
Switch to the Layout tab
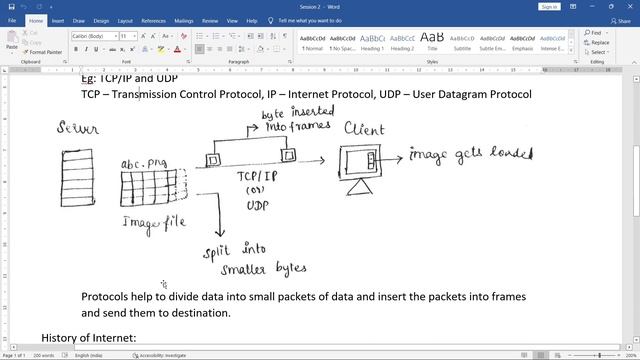tap(125, 21)
